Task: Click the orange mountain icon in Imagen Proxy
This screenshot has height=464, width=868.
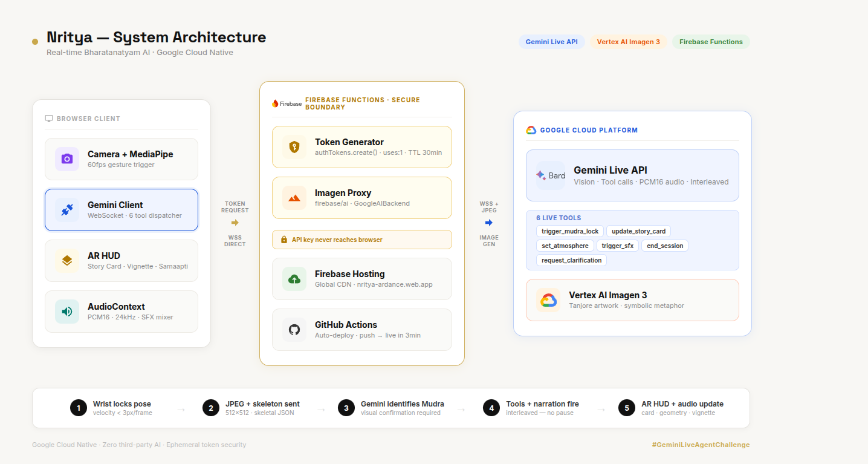Action: pos(294,198)
